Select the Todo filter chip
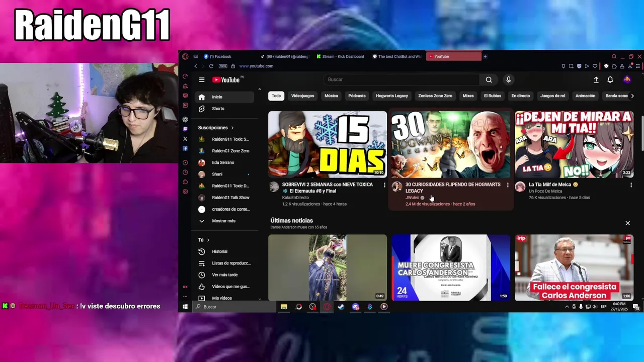This screenshot has height=362, width=644. tap(276, 96)
